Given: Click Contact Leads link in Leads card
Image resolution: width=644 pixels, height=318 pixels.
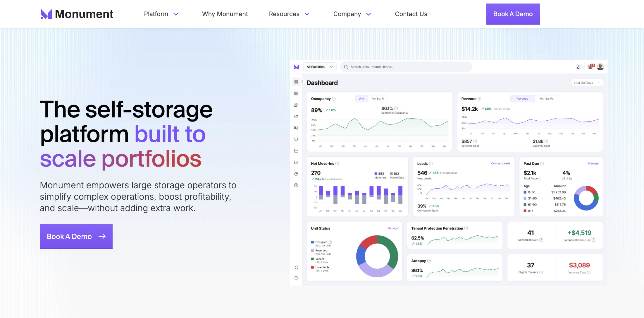Looking at the screenshot, I should click(500, 164).
